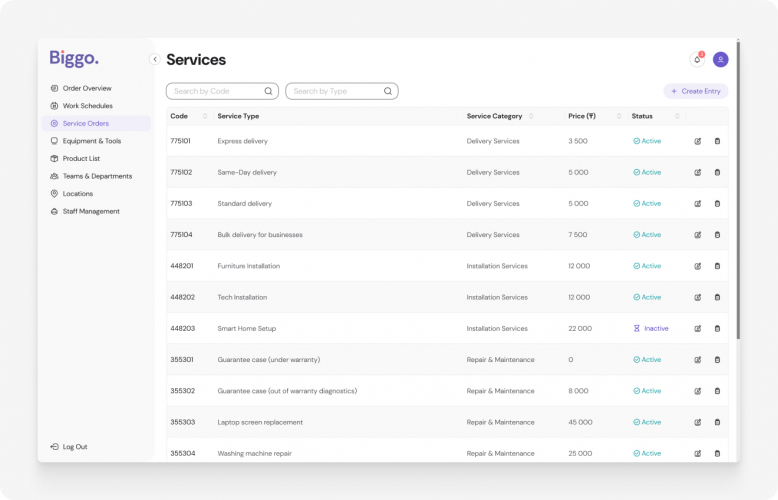Sort the table by Code column
The image size is (778, 500).
205,116
